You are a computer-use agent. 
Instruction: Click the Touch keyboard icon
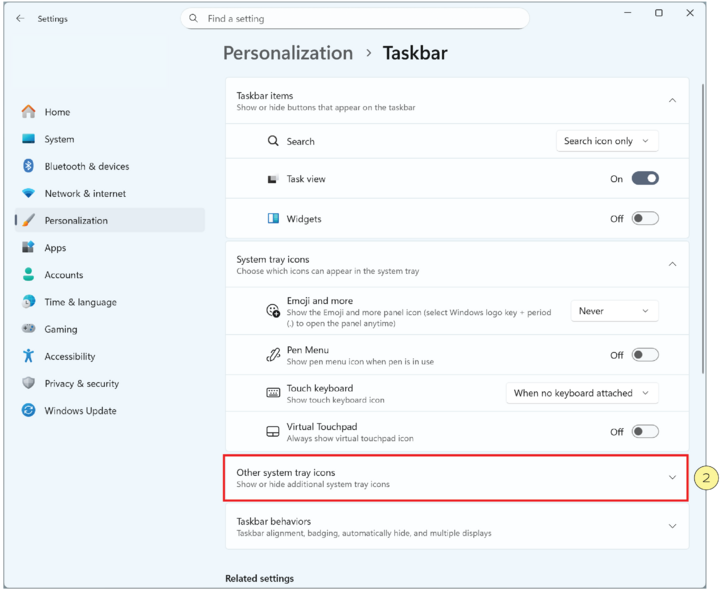pos(273,393)
